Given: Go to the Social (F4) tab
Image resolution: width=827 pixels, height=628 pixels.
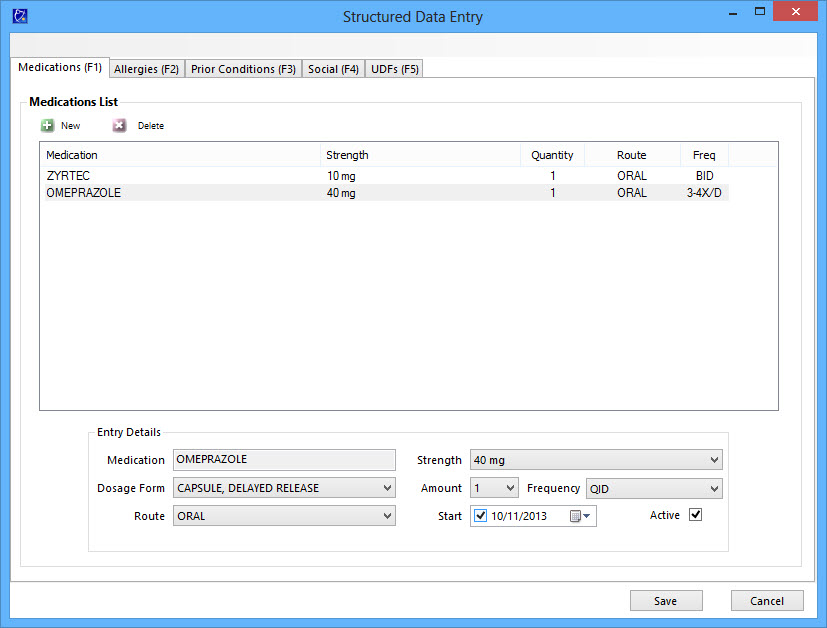Looking at the screenshot, I should coord(333,69).
